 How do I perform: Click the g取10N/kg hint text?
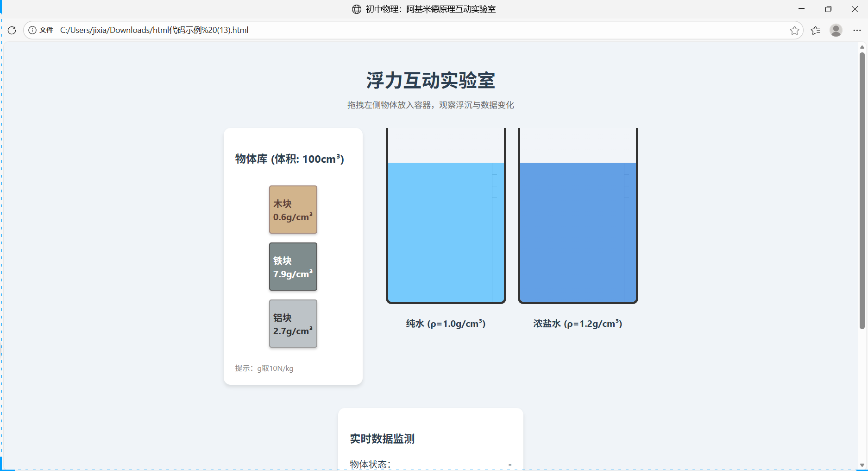pyautogui.click(x=275, y=368)
